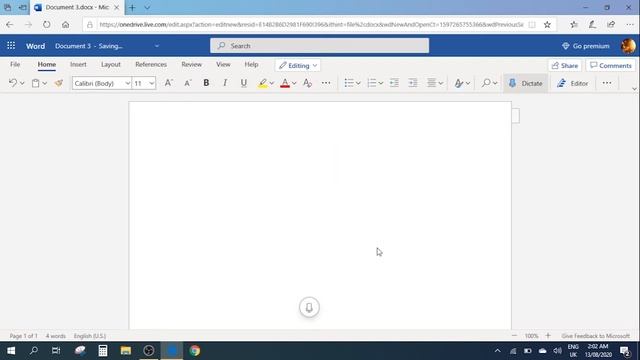Viewport: 640px width, 360px height.
Task: Toggle the Dictate microphone button
Action: [525, 83]
